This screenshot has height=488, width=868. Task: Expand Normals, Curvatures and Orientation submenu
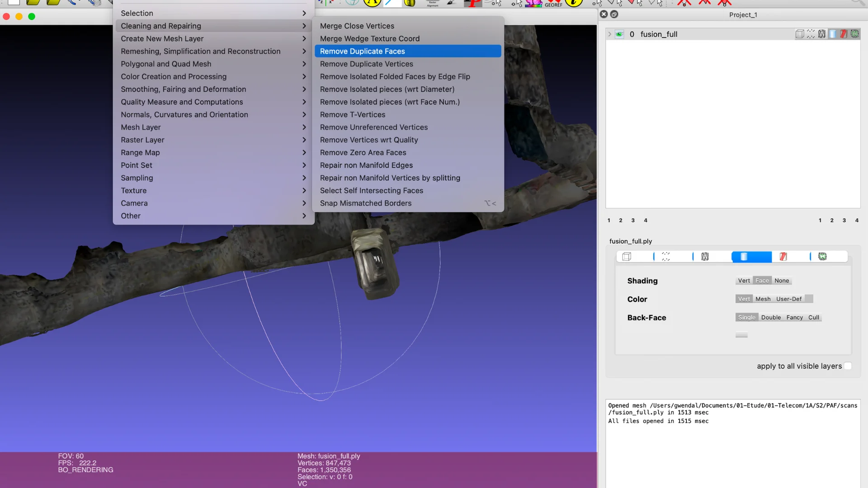click(x=213, y=114)
